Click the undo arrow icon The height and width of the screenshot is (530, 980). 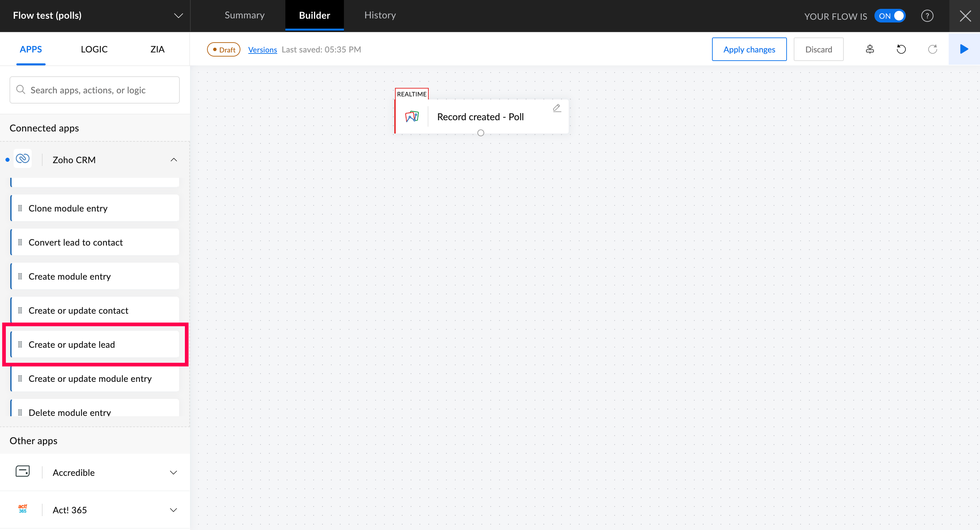901,49
